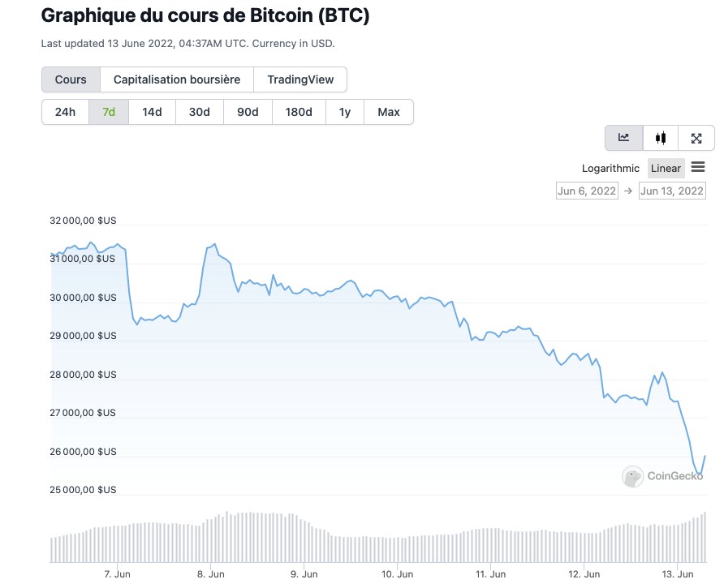
Task: Show the 1y price history
Action: click(345, 112)
